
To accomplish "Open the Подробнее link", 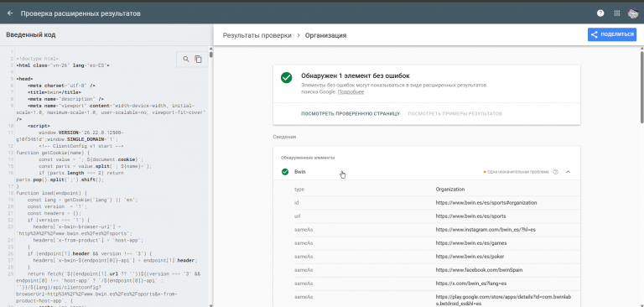I will coord(351,92).
